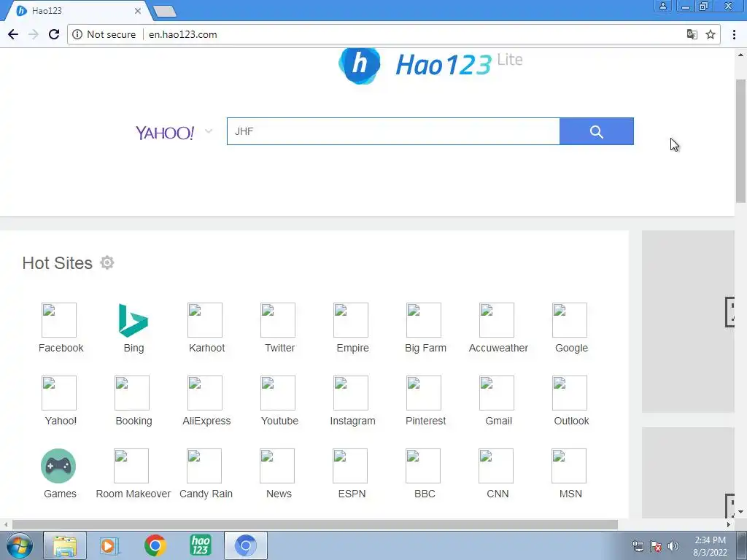The height and width of the screenshot is (560, 747).
Task: Go back to the previous page
Action: click(x=13, y=34)
